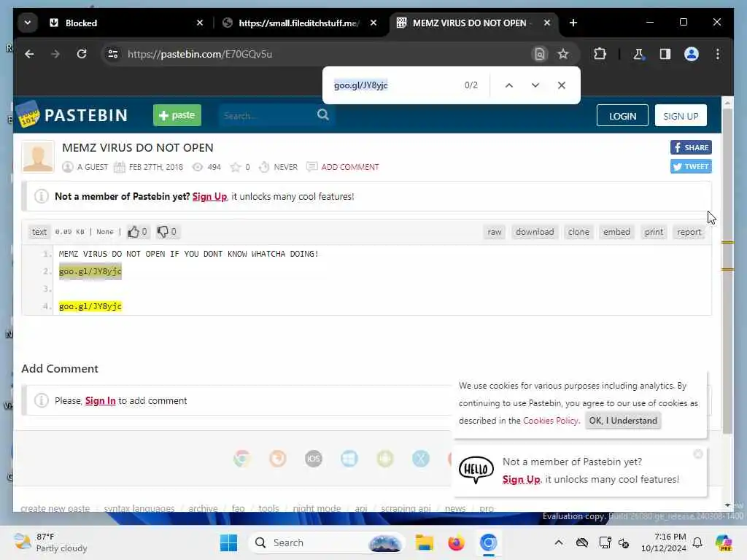Click the taskbar Search box
This screenshot has height=560, width=747.
(x=326, y=542)
